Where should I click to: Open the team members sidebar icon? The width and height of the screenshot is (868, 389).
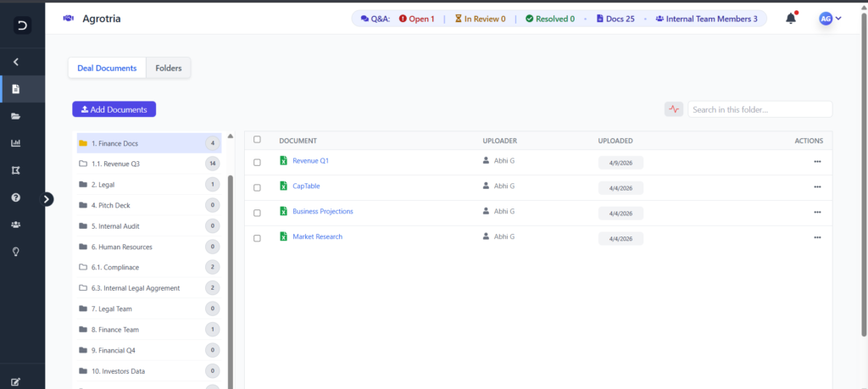pos(15,225)
